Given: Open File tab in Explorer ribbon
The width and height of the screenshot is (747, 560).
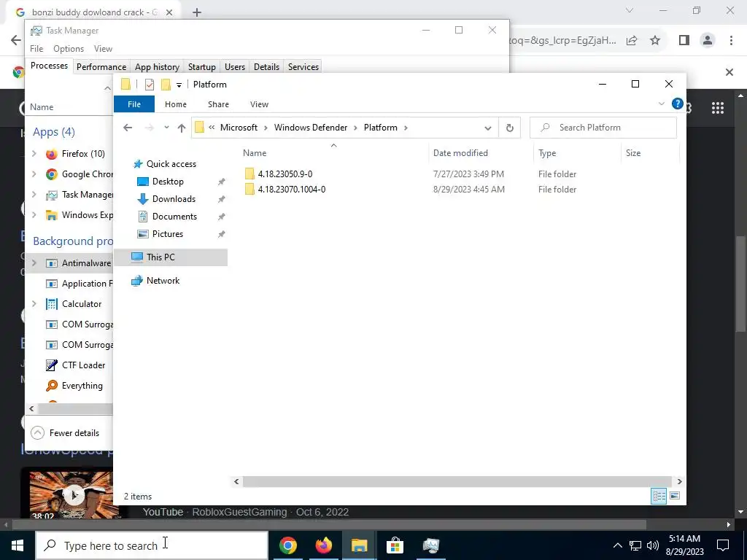Looking at the screenshot, I should [134, 104].
